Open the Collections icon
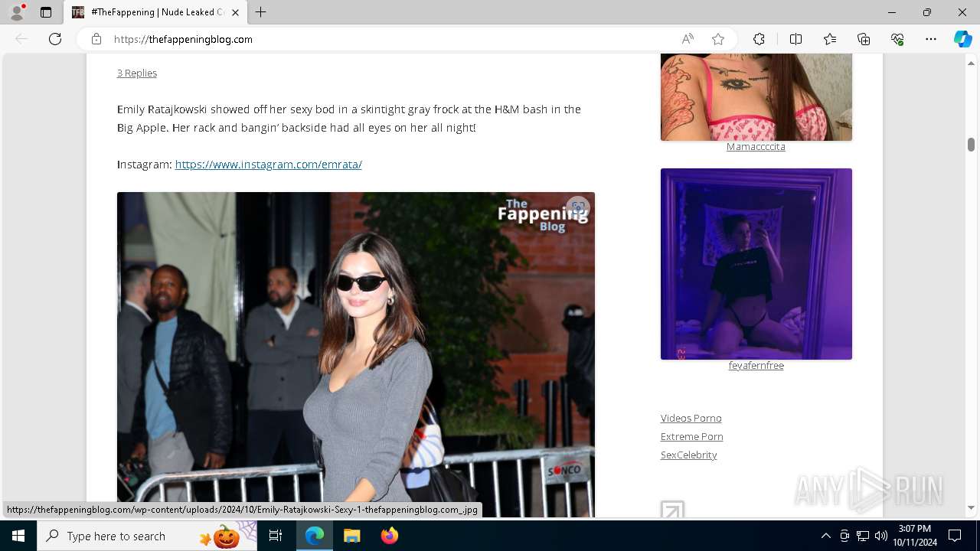980x551 pixels. click(864, 39)
